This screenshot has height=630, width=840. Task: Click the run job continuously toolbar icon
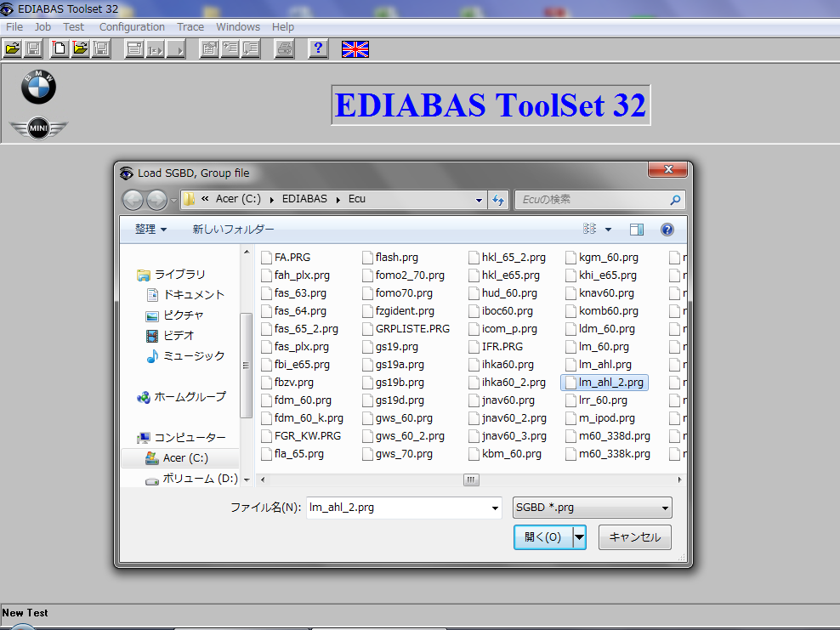(x=176, y=49)
